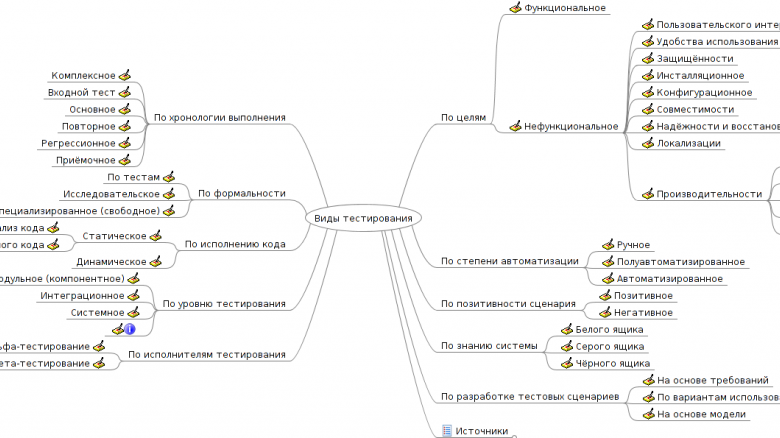Click the pencil icon beside Динамическое
The width and height of the screenshot is (780, 438).
155,261
